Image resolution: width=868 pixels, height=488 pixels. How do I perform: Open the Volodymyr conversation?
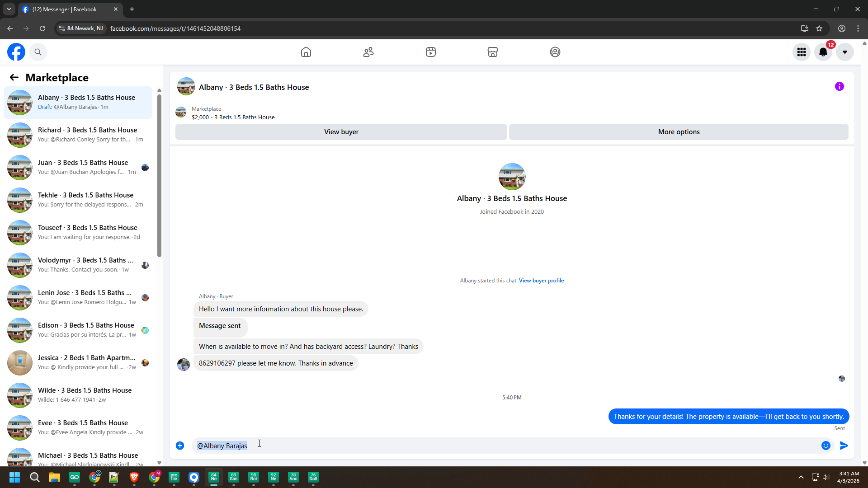[x=78, y=265]
